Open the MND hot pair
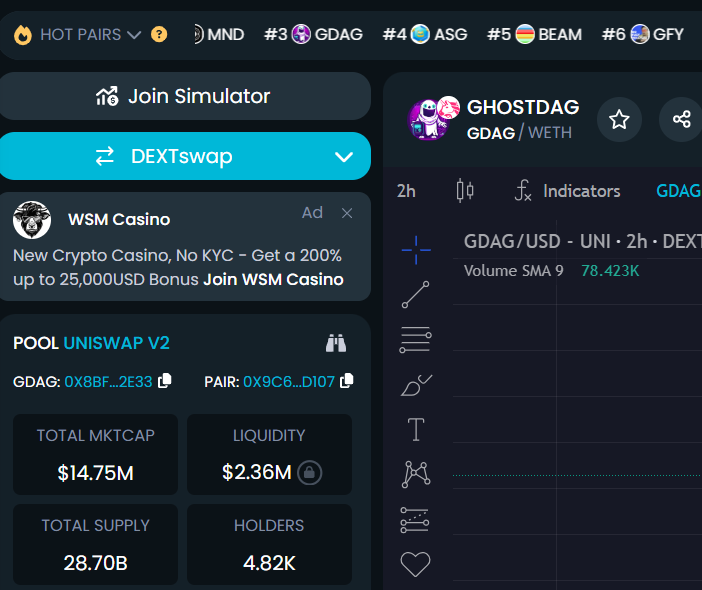 tap(219, 34)
